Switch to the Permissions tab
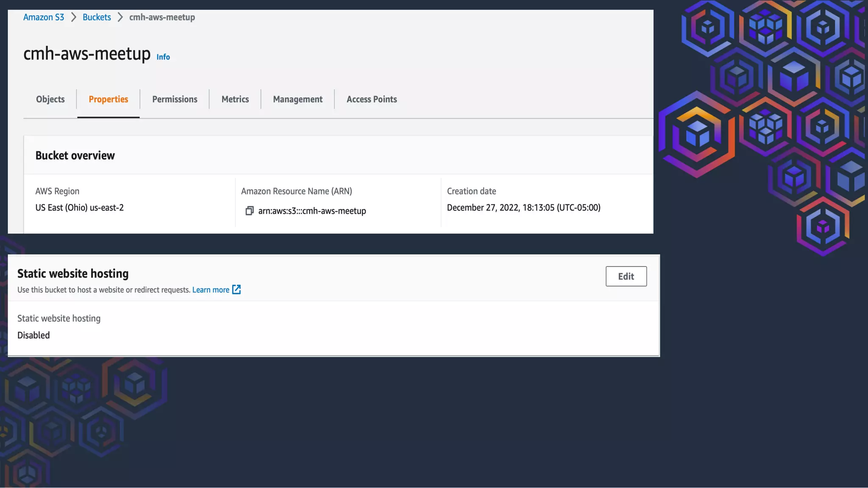Image resolution: width=868 pixels, height=488 pixels. coord(175,99)
